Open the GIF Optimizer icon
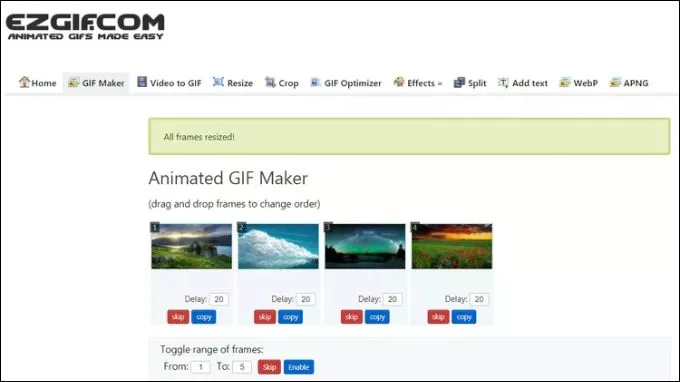Viewport: 680px width, 382px height. pyautogui.click(x=315, y=82)
